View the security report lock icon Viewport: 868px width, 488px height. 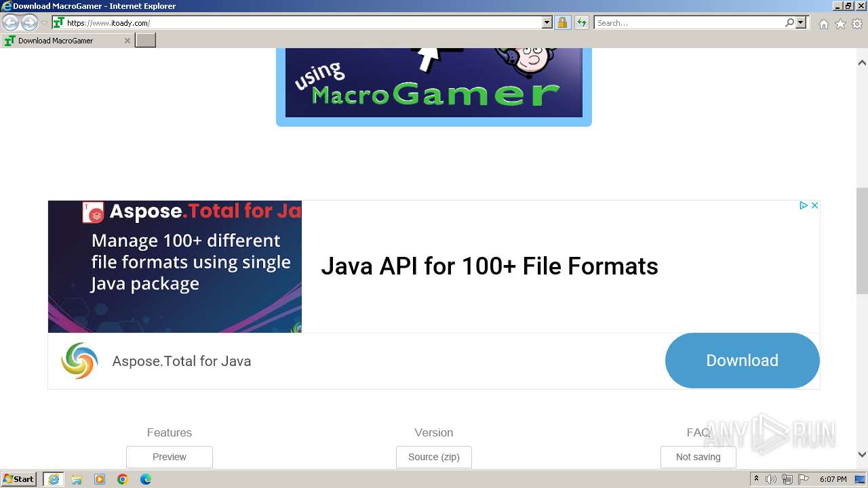(x=562, y=23)
